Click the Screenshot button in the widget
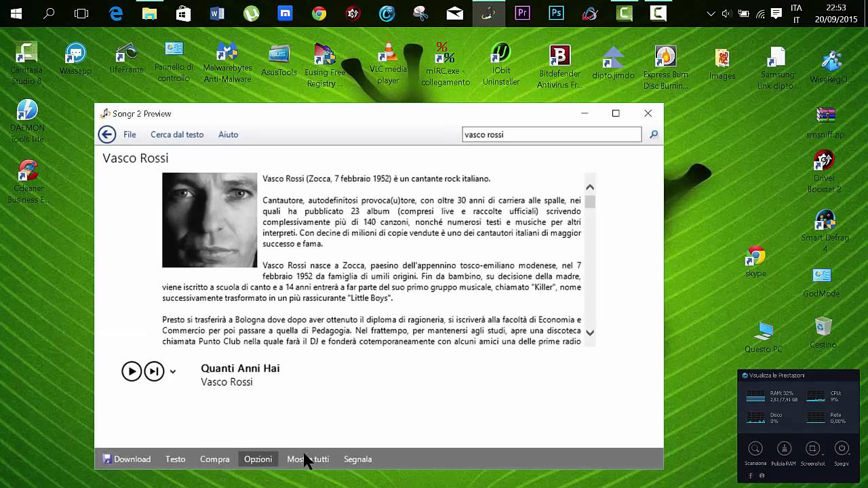The width and height of the screenshot is (868, 488). 812,453
